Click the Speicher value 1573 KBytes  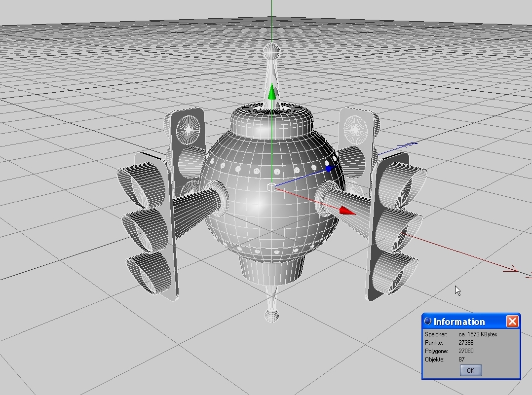point(477,334)
